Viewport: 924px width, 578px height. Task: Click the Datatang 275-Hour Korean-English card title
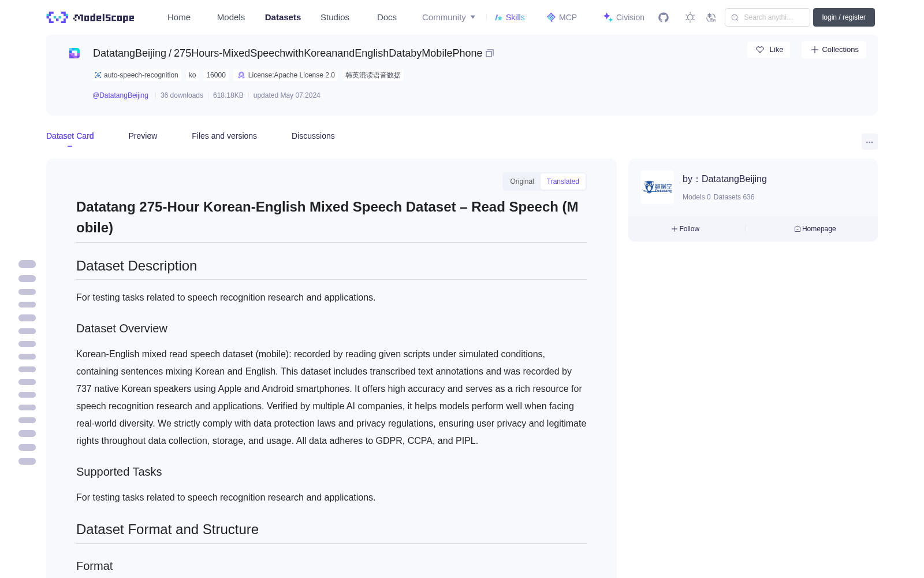pos(327,217)
